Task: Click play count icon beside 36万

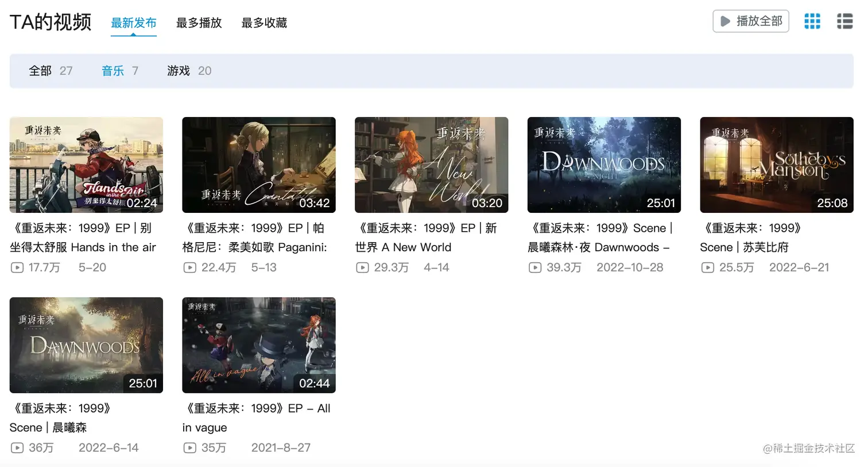Action: pyautogui.click(x=17, y=447)
